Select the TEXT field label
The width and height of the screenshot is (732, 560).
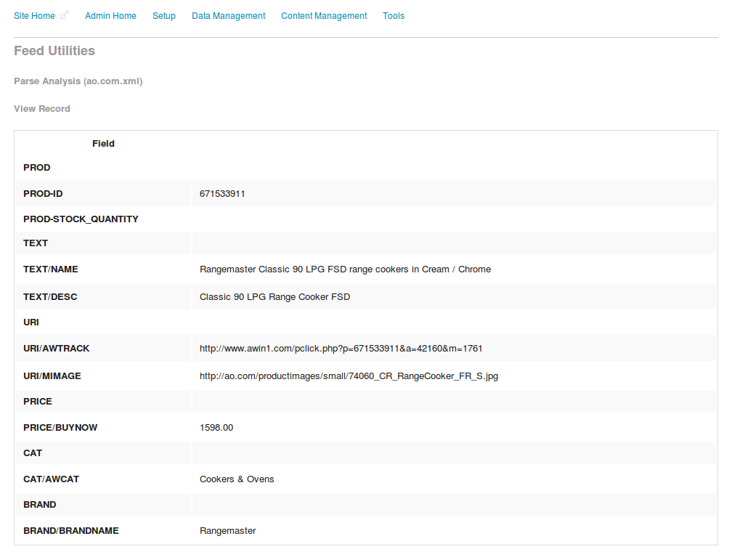[x=36, y=243]
